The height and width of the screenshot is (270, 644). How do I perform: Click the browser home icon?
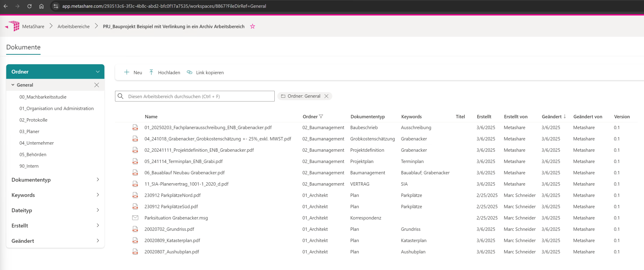click(x=42, y=6)
